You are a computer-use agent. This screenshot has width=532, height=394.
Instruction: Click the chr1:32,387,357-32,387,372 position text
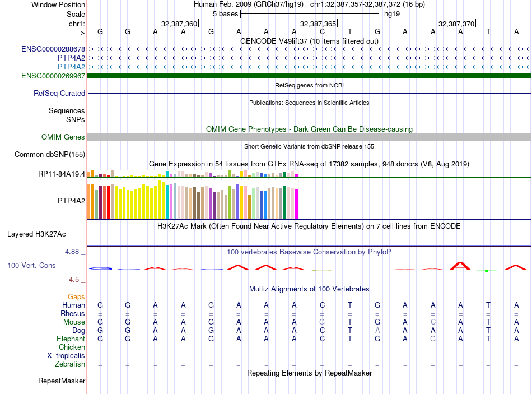coord(367,4)
